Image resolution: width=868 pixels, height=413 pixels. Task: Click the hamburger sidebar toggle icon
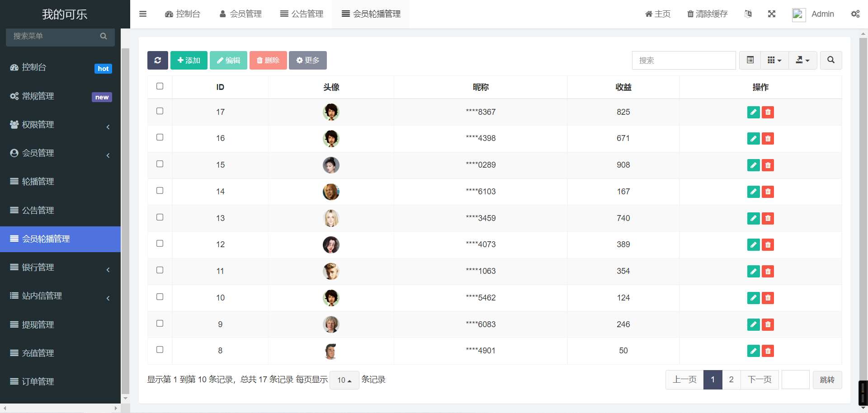(x=143, y=14)
